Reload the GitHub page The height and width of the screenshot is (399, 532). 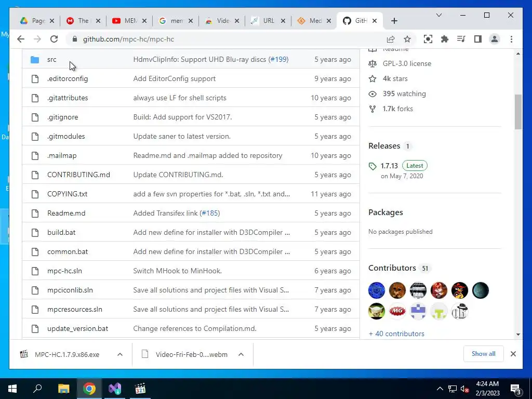click(x=54, y=39)
